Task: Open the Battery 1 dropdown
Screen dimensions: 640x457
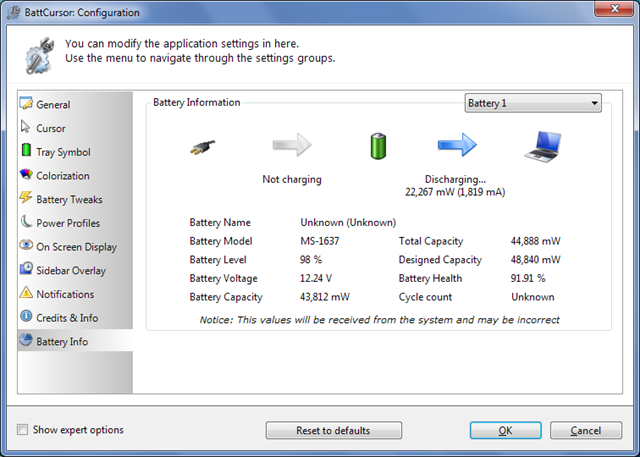Action: click(533, 103)
